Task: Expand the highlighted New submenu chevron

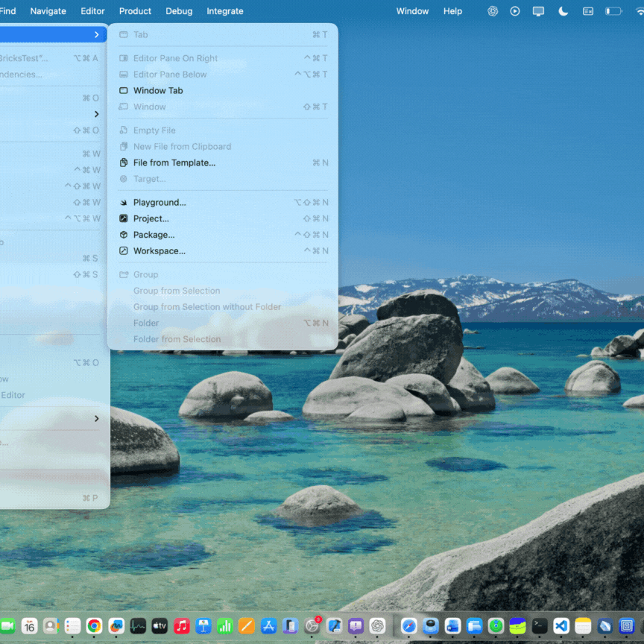Action: [96, 34]
